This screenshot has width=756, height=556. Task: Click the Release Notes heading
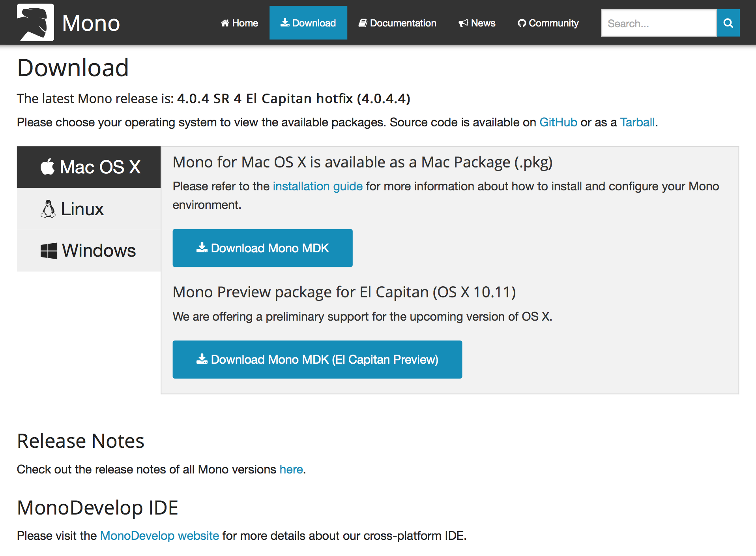[x=80, y=441]
